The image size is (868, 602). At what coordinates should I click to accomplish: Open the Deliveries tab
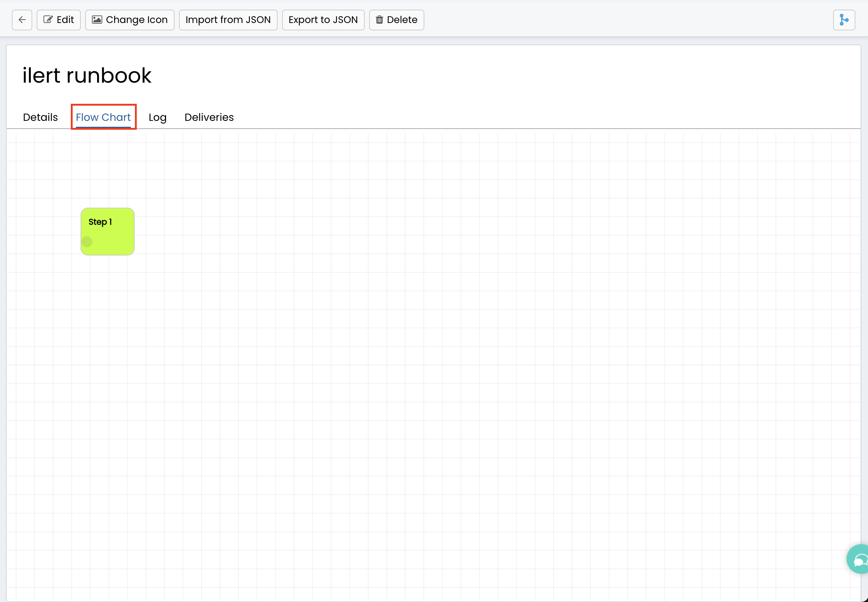209,117
